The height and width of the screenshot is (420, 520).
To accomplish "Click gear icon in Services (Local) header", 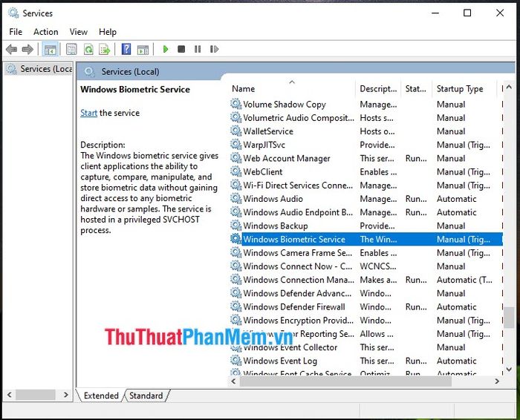I will pyautogui.click(x=89, y=71).
